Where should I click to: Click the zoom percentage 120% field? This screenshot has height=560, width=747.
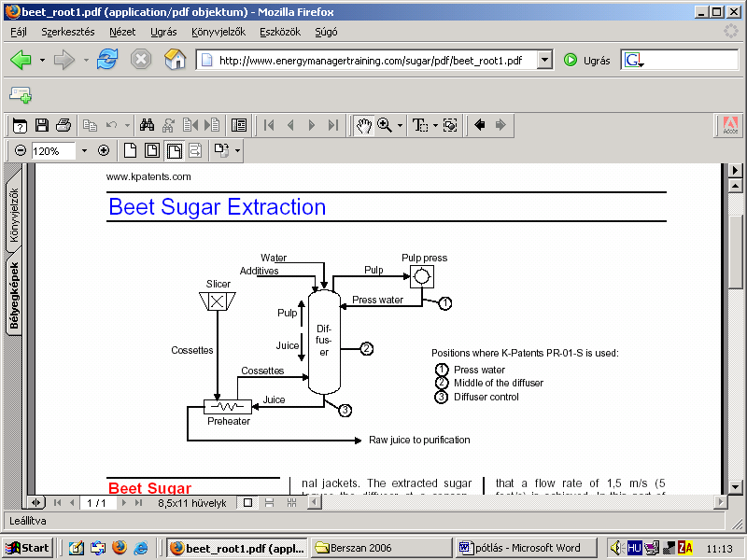coord(52,151)
